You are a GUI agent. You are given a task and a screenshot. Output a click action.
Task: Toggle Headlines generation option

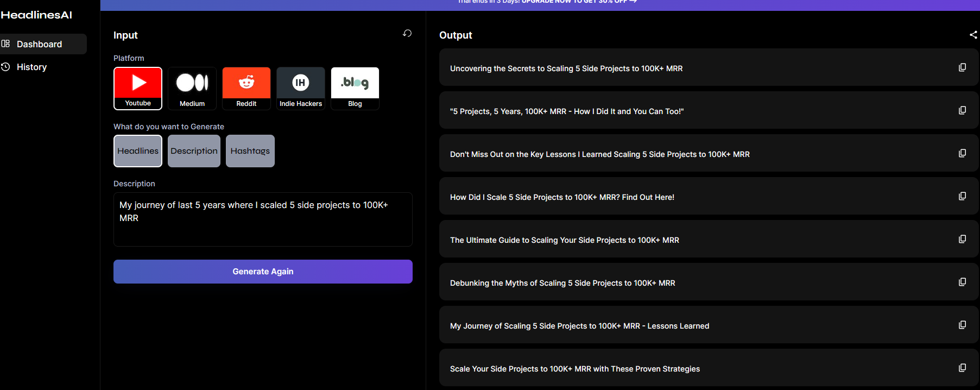pos(138,151)
